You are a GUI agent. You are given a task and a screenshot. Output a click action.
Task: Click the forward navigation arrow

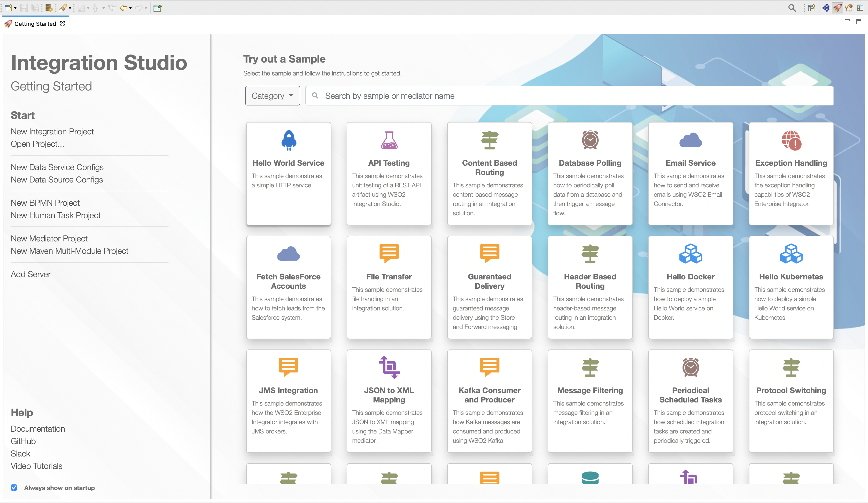click(x=139, y=7)
